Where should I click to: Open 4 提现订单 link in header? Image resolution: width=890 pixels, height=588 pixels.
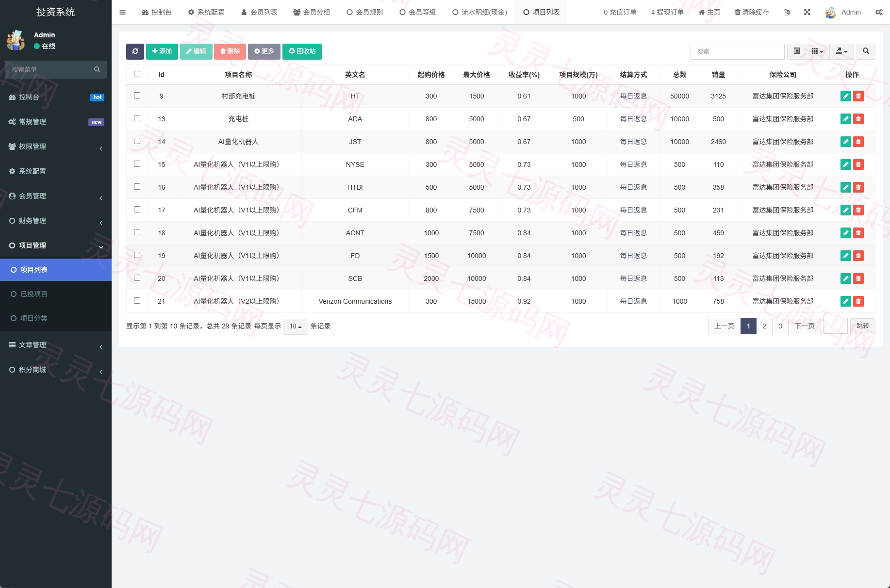point(667,12)
